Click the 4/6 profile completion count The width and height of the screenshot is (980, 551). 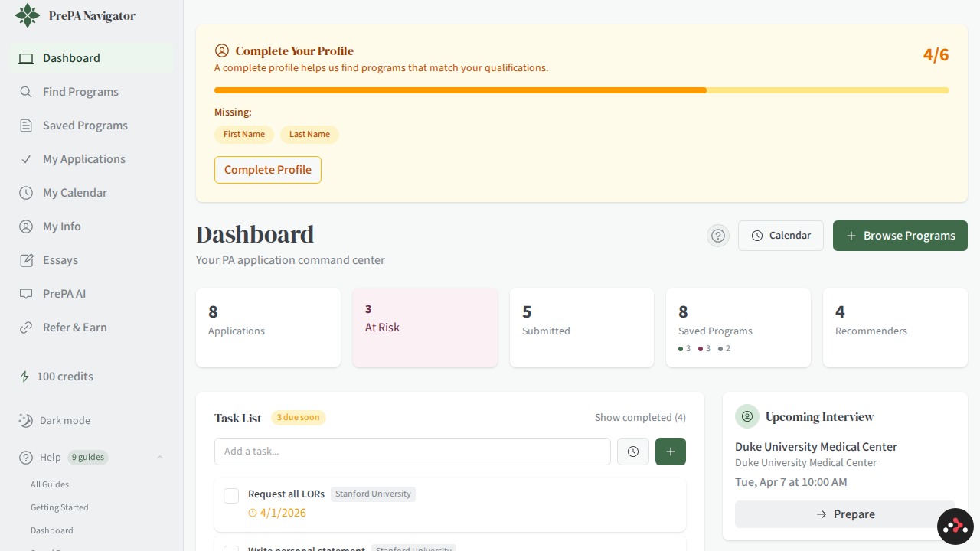[x=936, y=55]
